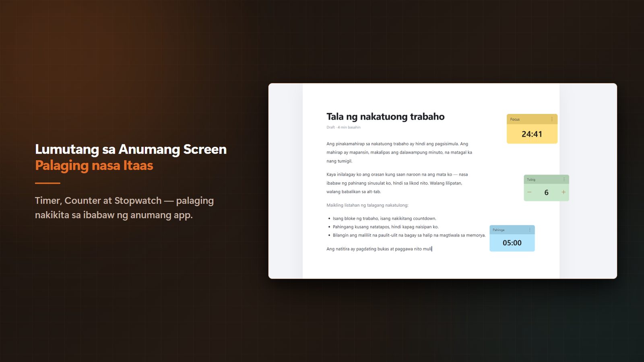Place cursor in 'Ang natitira ay pagdating bukas' line
644x362 pixels.
pos(379,249)
